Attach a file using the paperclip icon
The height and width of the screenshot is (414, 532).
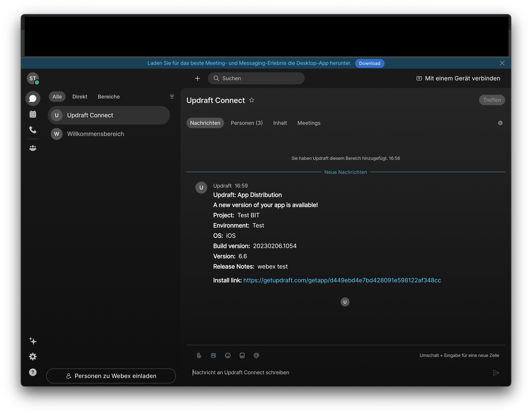pos(199,355)
